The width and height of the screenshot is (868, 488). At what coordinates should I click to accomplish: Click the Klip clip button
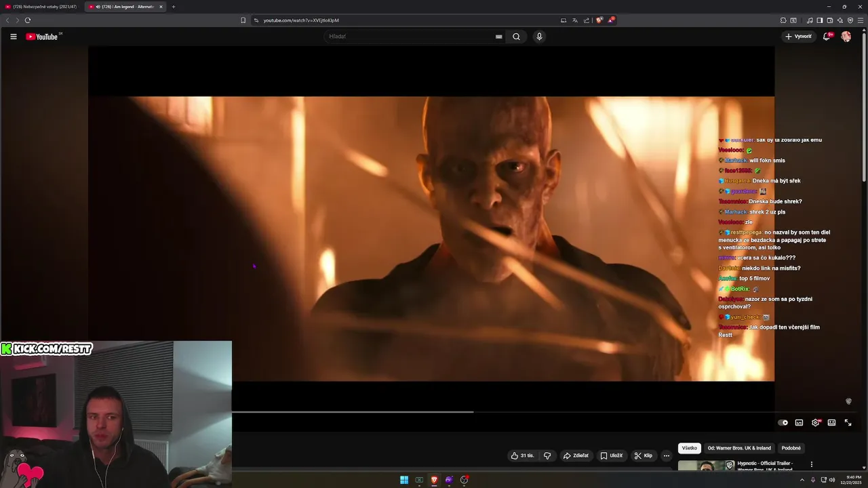[x=643, y=455]
